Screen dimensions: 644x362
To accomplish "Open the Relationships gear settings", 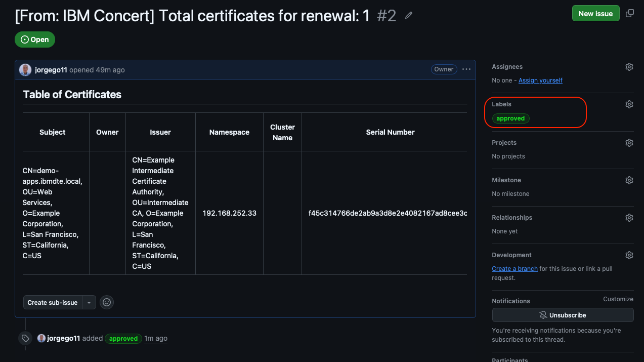I will [x=629, y=218].
